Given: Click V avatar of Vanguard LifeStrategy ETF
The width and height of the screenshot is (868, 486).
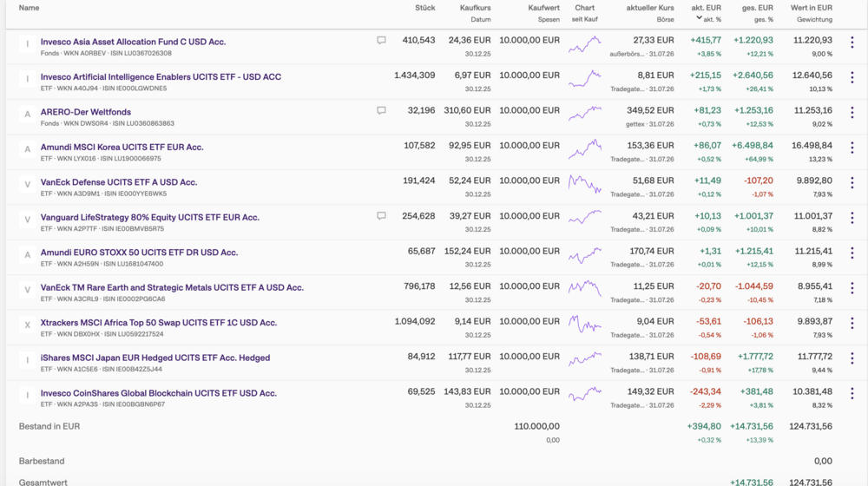Looking at the screenshot, I should [x=27, y=220].
